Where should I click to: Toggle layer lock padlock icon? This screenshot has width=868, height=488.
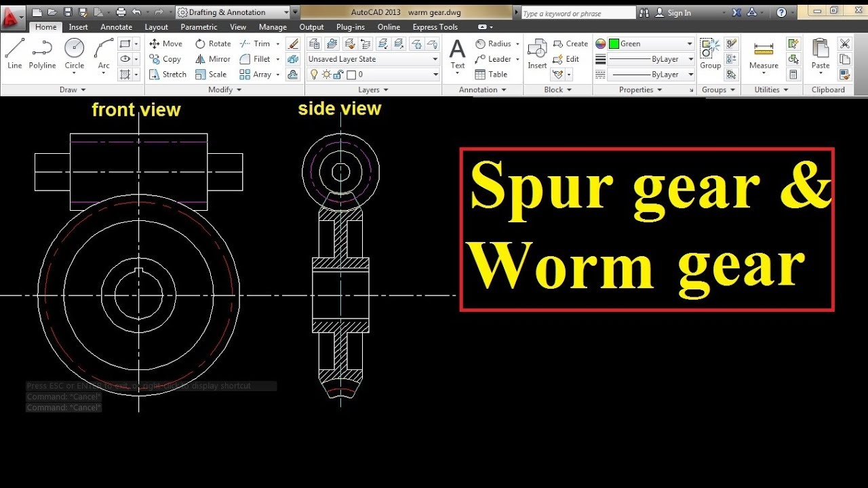(340, 75)
